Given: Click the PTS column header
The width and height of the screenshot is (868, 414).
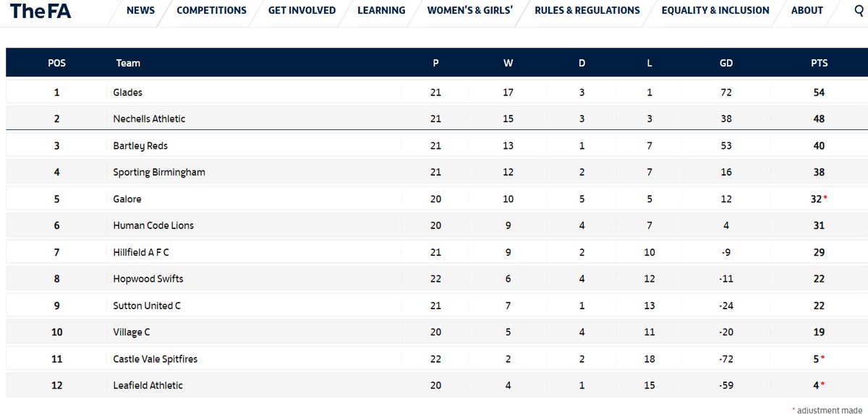Looking at the screenshot, I should coord(819,63).
